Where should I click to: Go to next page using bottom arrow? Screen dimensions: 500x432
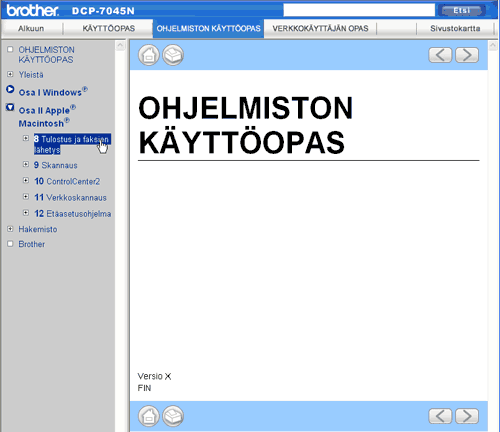pyautogui.click(x=467, y=416)
